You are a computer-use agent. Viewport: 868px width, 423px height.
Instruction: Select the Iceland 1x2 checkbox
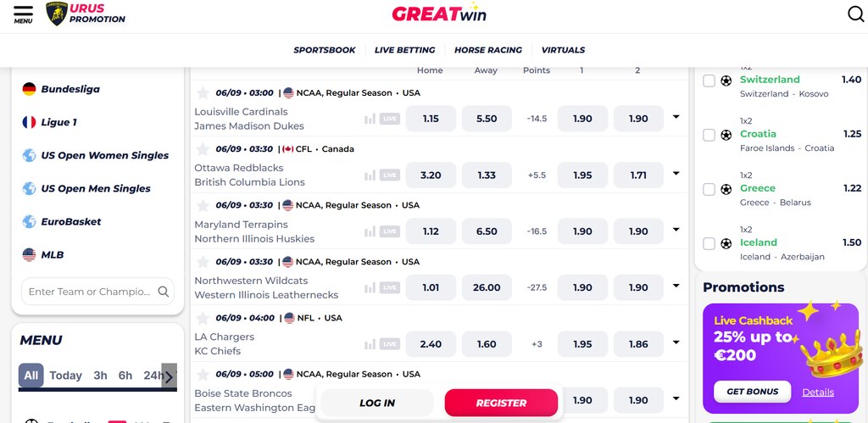pos(709,243)
